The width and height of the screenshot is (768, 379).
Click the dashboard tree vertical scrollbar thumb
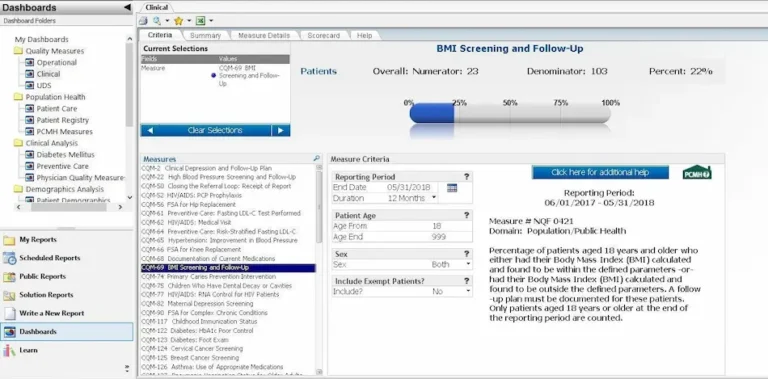click(129, 84)
